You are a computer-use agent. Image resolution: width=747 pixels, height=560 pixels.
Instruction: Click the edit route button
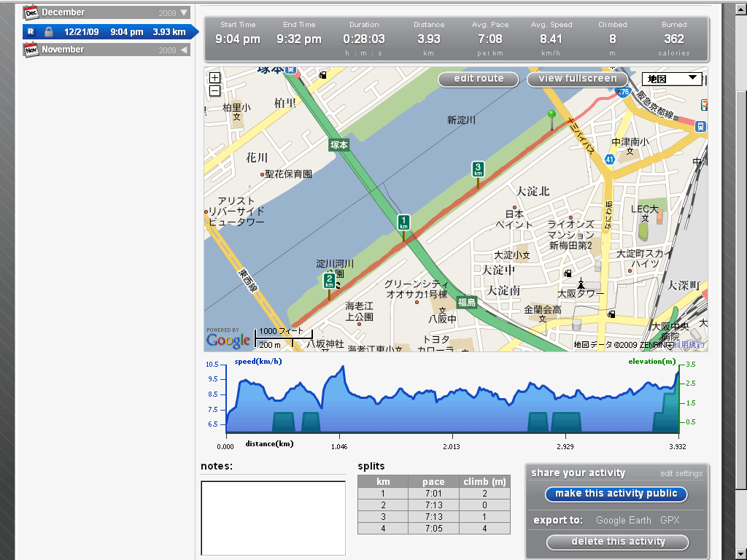coord(479,79)
